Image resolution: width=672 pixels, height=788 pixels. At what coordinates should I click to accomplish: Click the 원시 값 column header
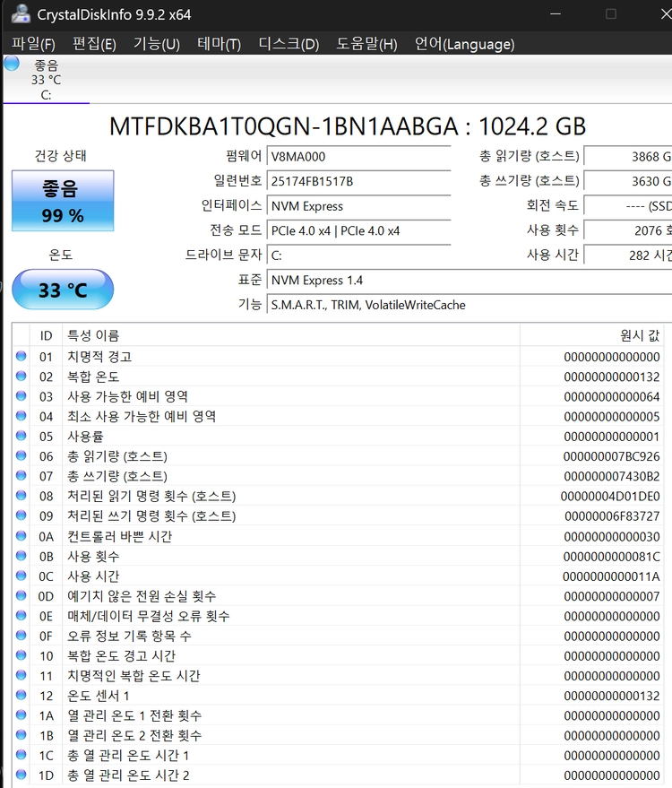[591, 335]
